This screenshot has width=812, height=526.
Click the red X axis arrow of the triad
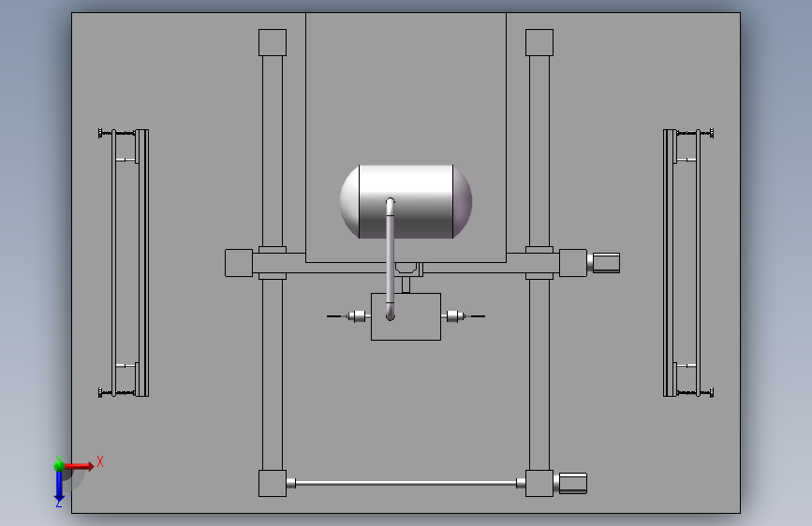pos(80,466)
